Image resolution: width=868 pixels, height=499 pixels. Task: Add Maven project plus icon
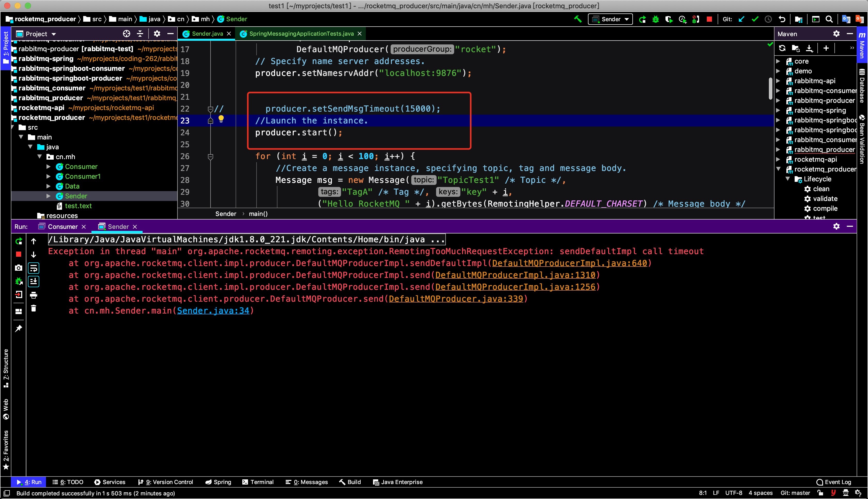826,48
